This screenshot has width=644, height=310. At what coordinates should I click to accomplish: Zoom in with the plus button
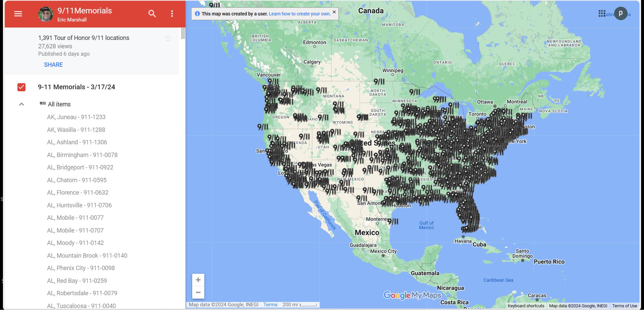click(x=198, y=280)
